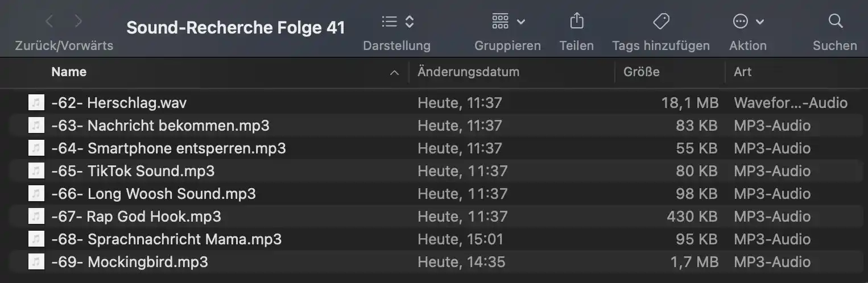Select -66- Long Woosh Sound.mp3 row
This screenshot has height=283, width=868.
point(434,194)
